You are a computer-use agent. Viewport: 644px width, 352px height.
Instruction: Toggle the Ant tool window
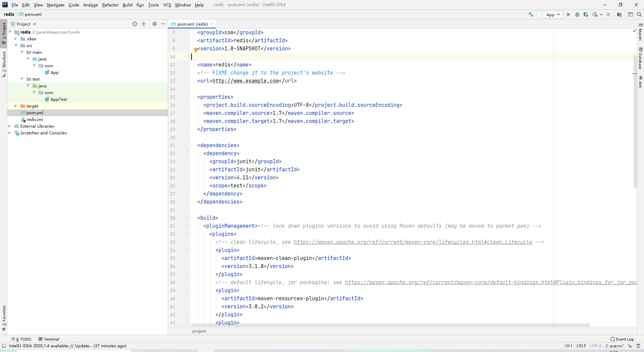[x=640, y=82]
